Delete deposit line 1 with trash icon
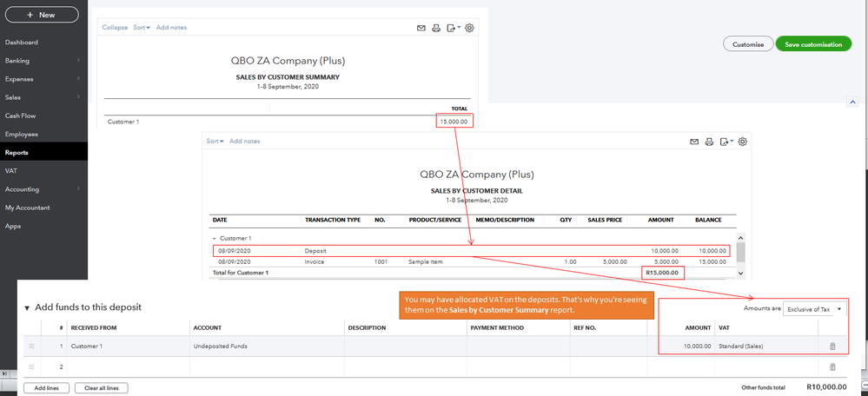 (832, 346)
